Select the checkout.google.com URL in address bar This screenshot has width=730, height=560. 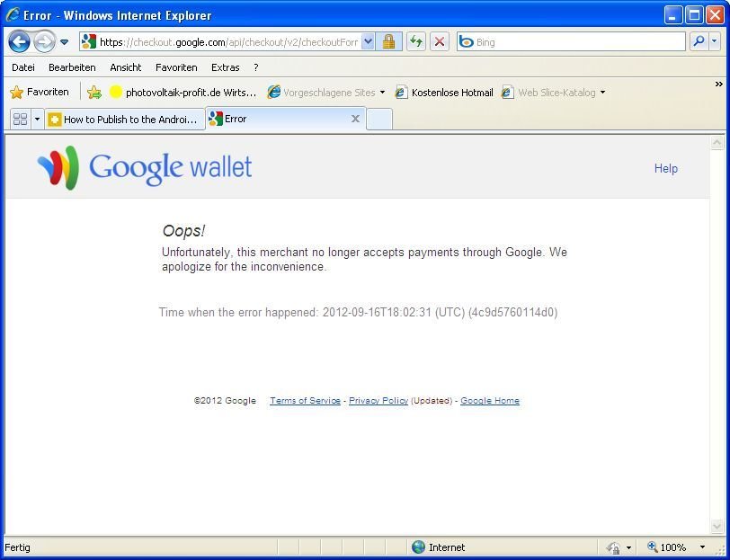[228, 42]
